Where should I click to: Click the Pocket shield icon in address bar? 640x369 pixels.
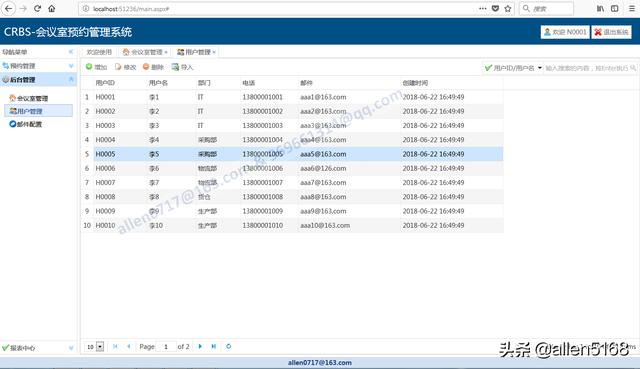[495, 8]
